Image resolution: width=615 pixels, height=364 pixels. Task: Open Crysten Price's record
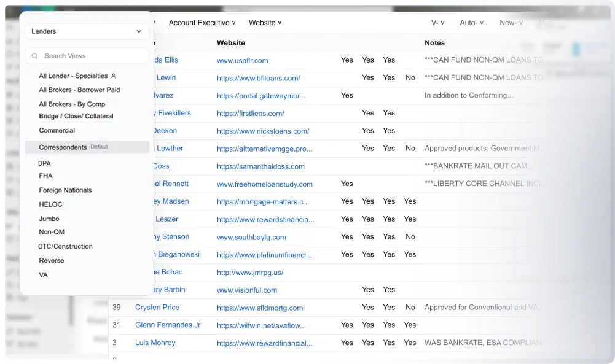tap(157, 308)
